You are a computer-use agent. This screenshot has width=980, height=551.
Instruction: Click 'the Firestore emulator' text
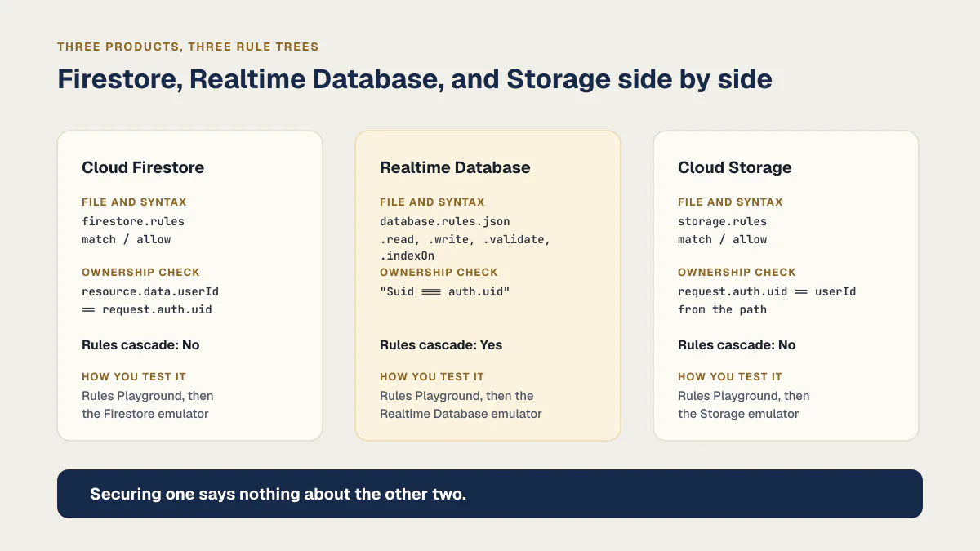pyautogui.click(x=145, y=414)
